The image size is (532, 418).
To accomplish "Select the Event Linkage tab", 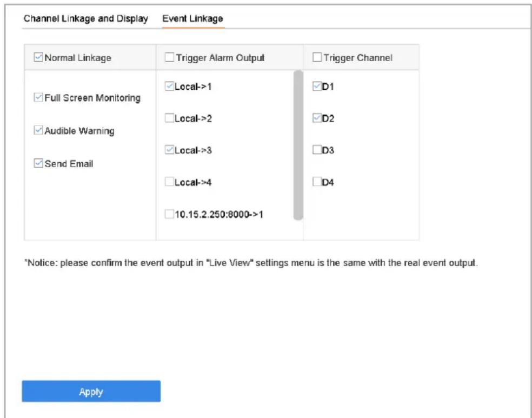I will (x=192, y=19).
